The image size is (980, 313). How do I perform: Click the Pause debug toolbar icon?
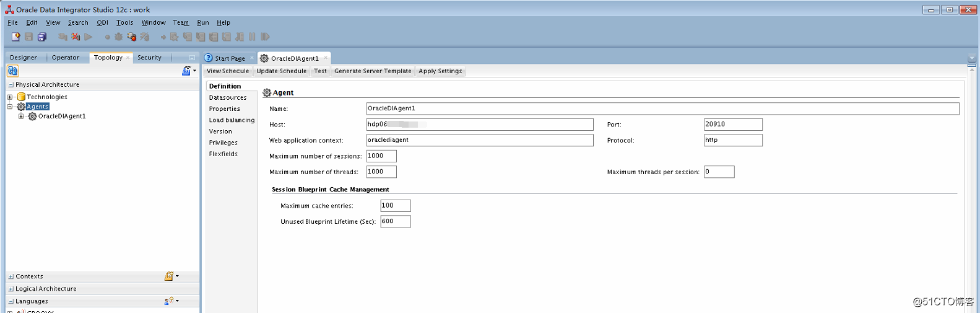(252, 37)
